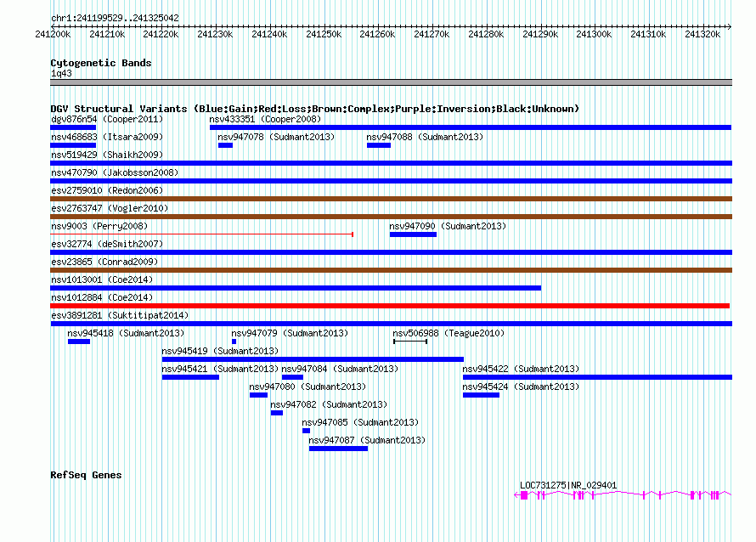This screenshot has width=756, height=542.
Task: Click the blue bar under nsv947090
Action: tap(413, 234)
